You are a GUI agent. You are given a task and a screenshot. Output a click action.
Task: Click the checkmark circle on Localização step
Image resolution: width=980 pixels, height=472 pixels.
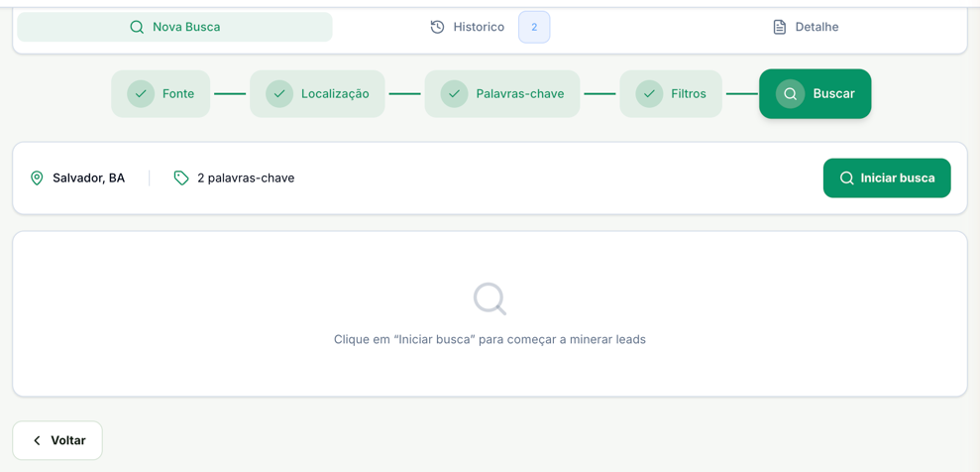[x=279, y=94]
